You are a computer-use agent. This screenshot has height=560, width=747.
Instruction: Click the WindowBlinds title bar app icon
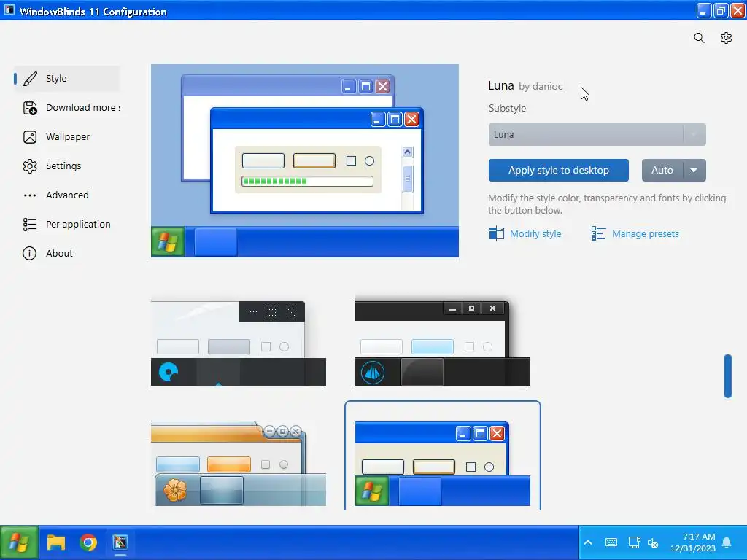[9, 10]
